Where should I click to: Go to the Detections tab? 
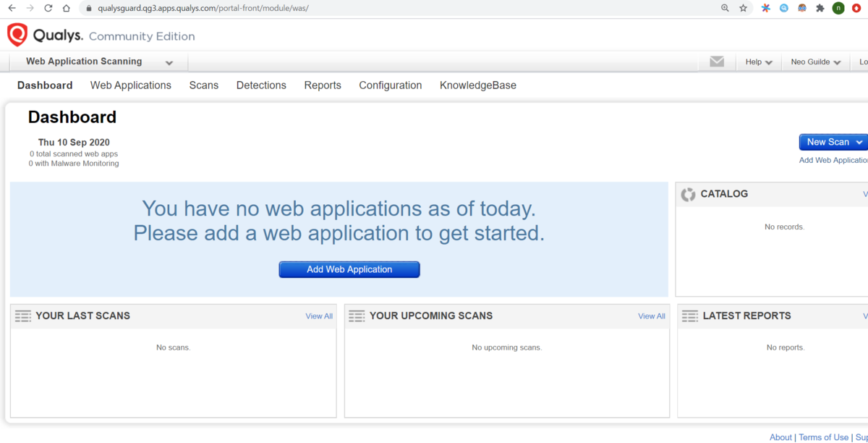coord(261,85)
